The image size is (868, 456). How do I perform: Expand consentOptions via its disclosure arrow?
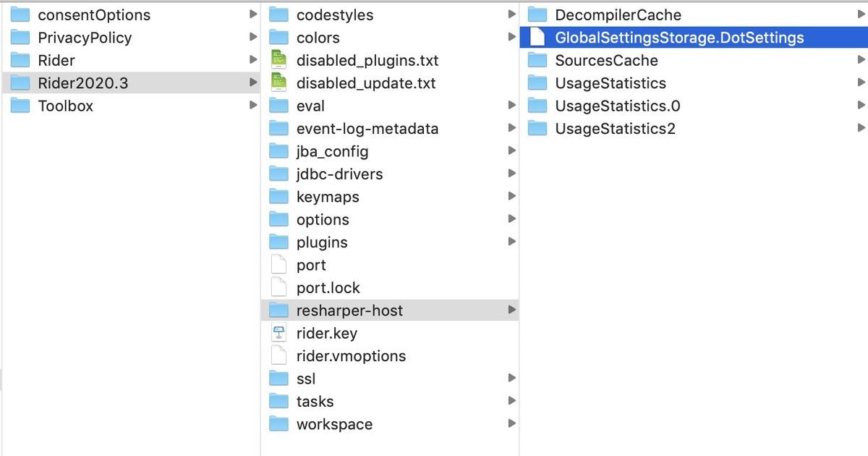pyautogui.click(x=252, y=14)
